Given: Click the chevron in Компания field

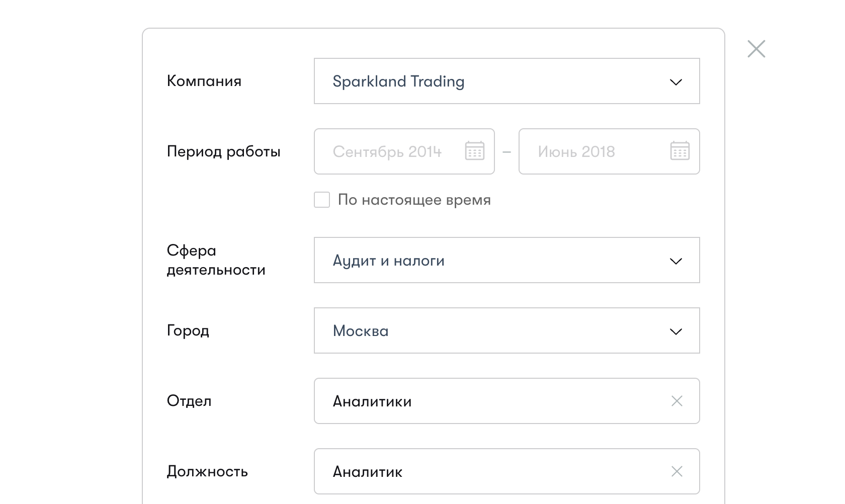Looking at the screenshot, I should (675, 81).
